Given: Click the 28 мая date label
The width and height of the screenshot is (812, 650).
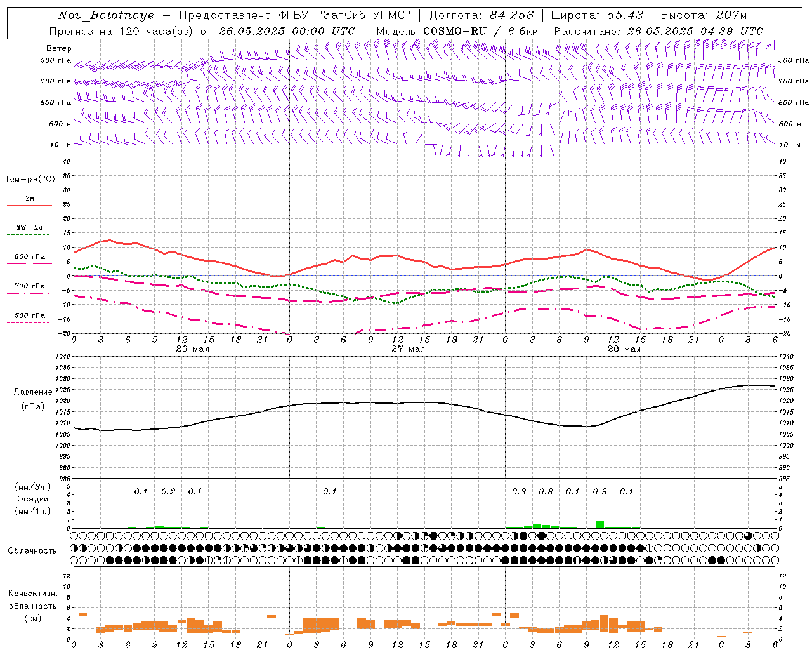Looking at the screenshot, I should pyautogui.click(x=624, y=349).
